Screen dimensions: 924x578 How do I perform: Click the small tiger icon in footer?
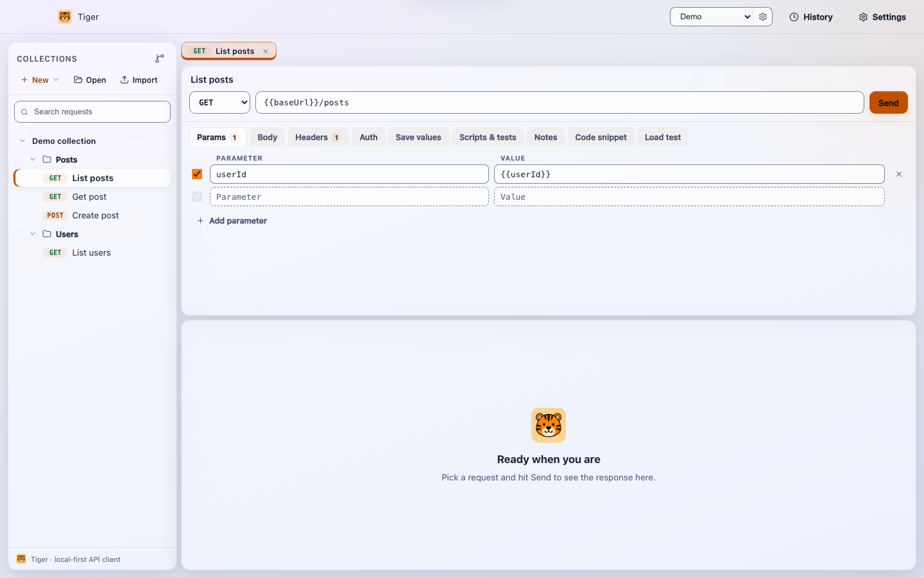(x=21, y=559)
